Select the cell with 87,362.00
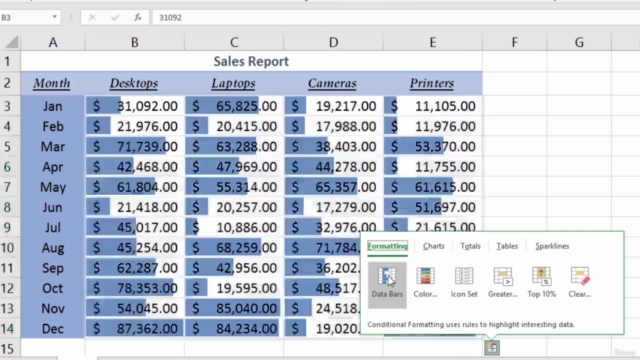The width and height of the screenshot is (640, 360). pyautogui.click(x=135, y=329)
